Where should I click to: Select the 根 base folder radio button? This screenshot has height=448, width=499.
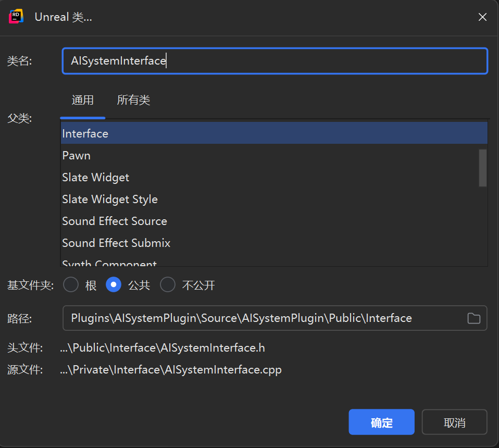[71, 284]
